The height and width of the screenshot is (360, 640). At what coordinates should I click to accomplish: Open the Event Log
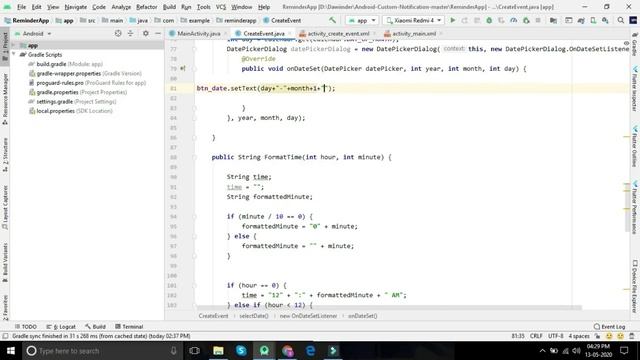click(609, 327)
